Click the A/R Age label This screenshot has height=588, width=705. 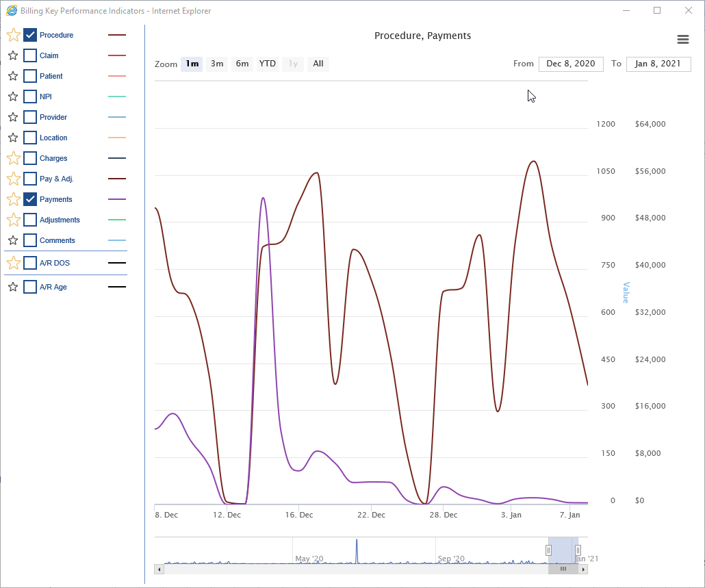pos(53,287)
